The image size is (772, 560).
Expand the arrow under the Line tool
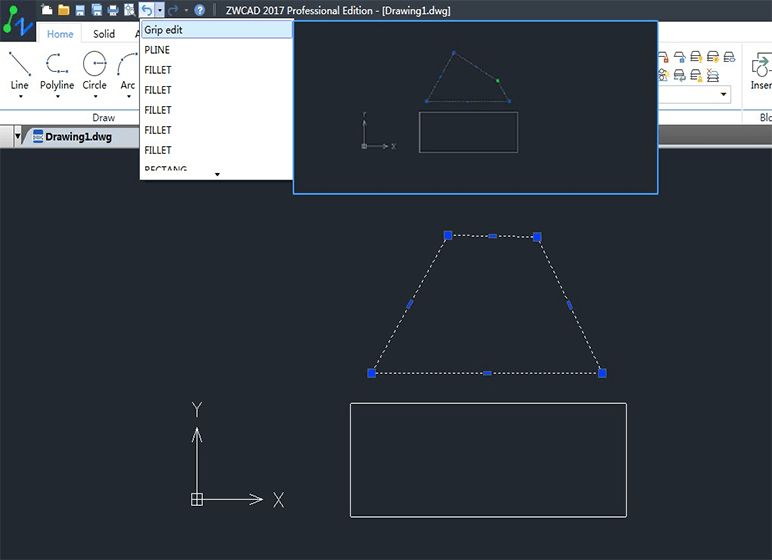pyautogui.click(x=20, y=97)
